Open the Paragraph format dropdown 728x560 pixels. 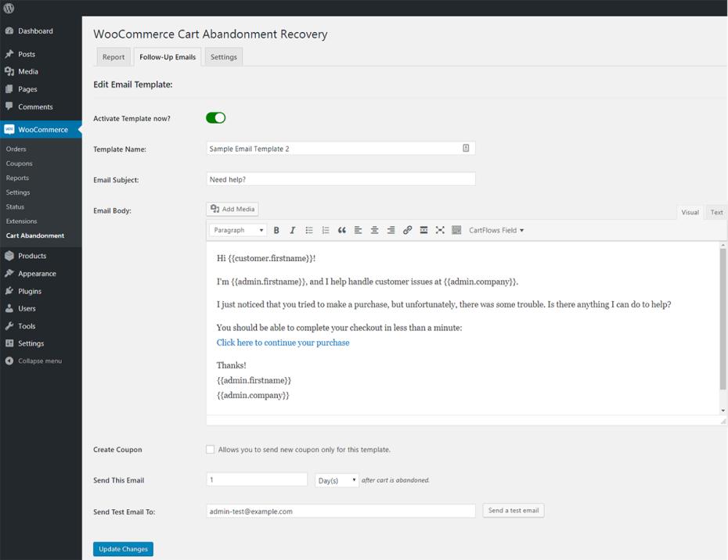238,231
